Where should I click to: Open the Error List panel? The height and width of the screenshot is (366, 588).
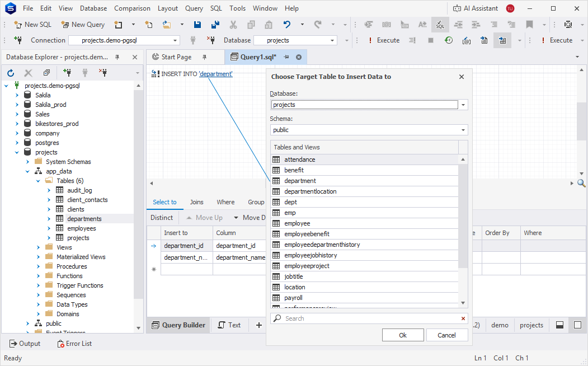pyautogui.click(x=74, y=344)
